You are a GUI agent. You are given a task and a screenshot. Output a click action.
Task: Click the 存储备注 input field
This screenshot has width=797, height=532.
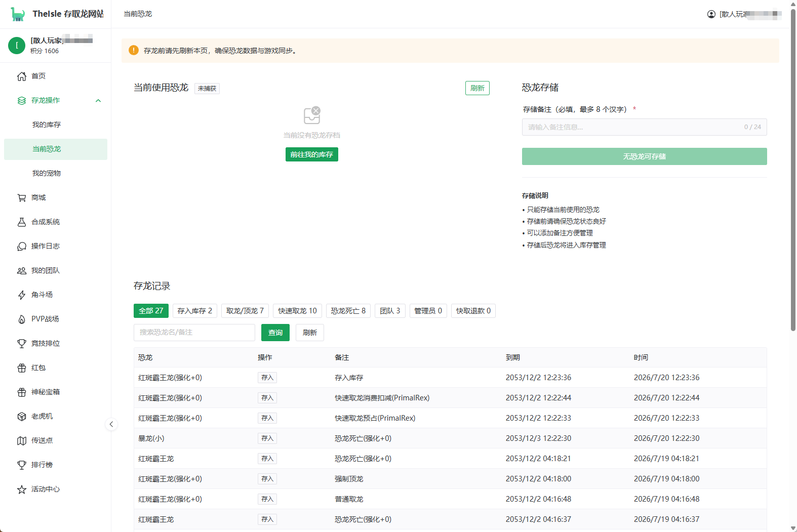[x=645, y=127]
